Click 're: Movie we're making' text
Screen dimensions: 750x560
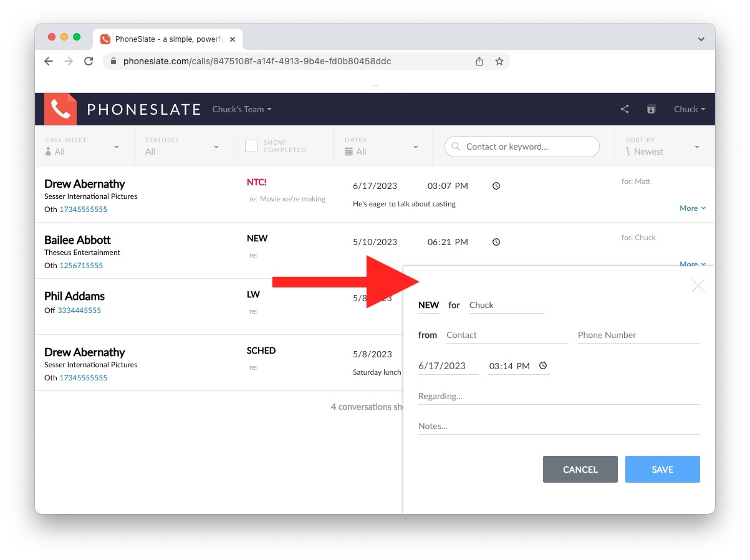(287, 199)
